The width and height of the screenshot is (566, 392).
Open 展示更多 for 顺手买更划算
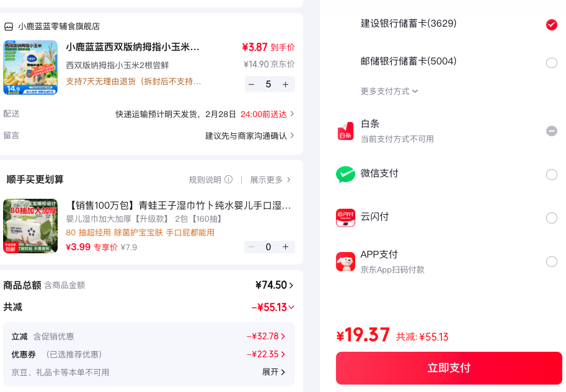click(x=270, y=180)
